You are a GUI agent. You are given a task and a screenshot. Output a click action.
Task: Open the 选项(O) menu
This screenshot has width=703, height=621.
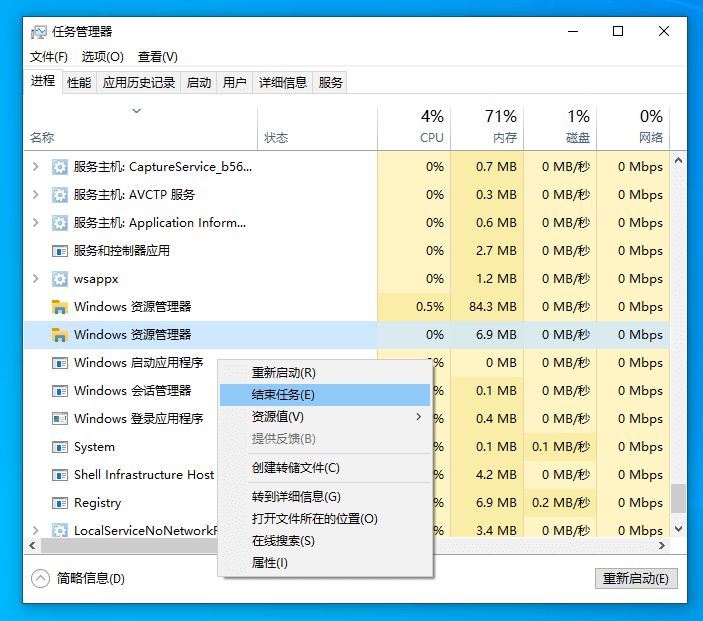(x=102, y=57)
